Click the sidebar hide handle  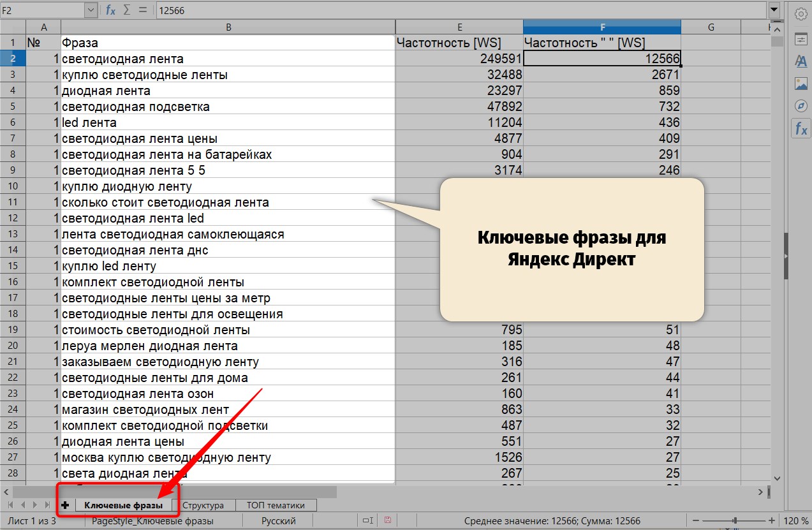point(786,255)
